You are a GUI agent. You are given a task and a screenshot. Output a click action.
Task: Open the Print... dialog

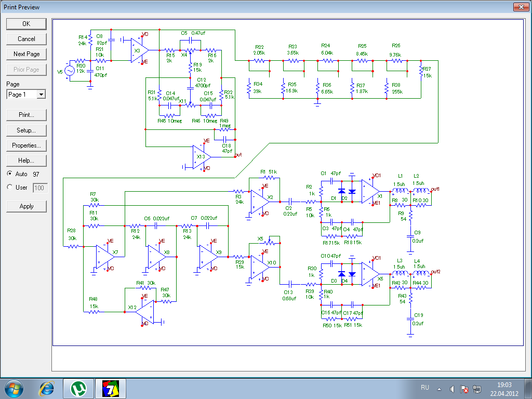26,115
